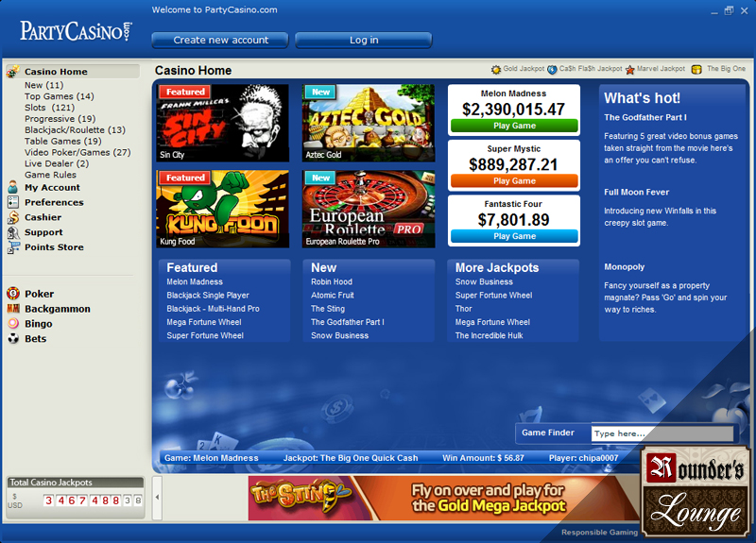Click the Win Amount: $ 56.87 ticker text
Image resolution: width=756 pixels, height=543 pixels.
[483, 458]
